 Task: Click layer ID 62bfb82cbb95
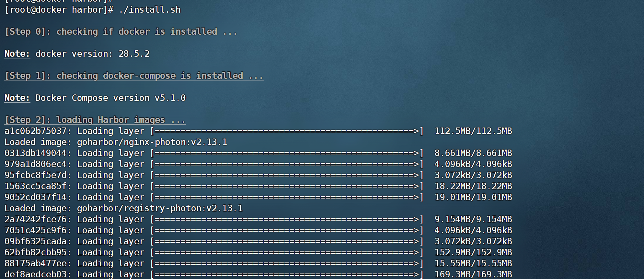(x=35, y=252)
